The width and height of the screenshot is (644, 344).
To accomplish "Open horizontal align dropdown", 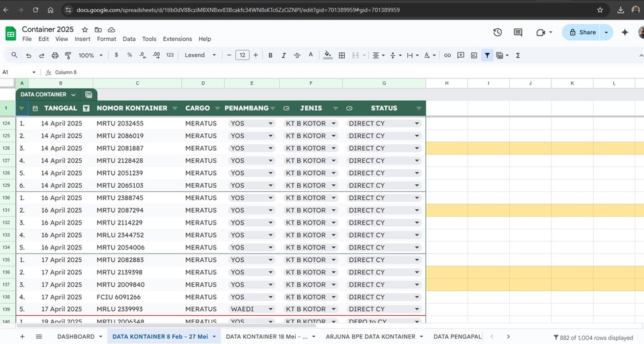I will pos(378,56).
